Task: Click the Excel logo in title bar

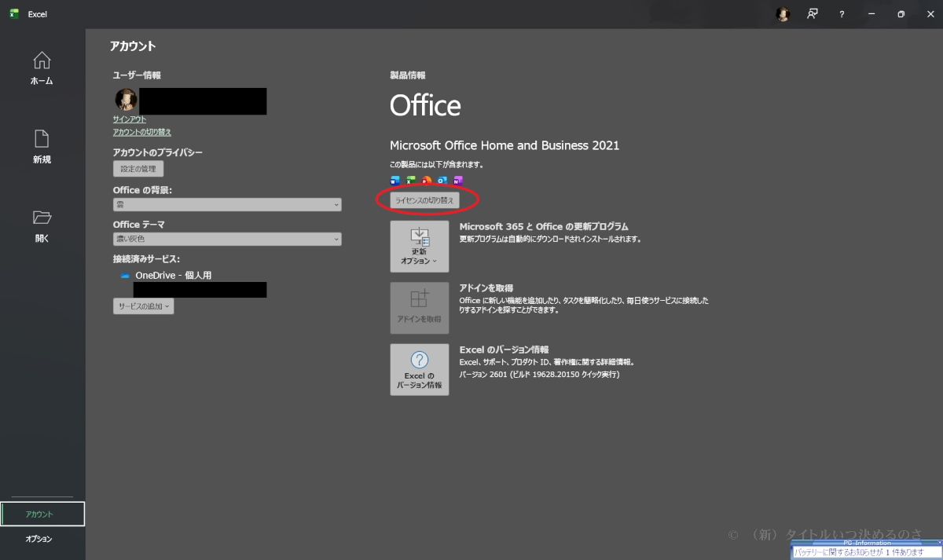Action: (x=14, y=14)
